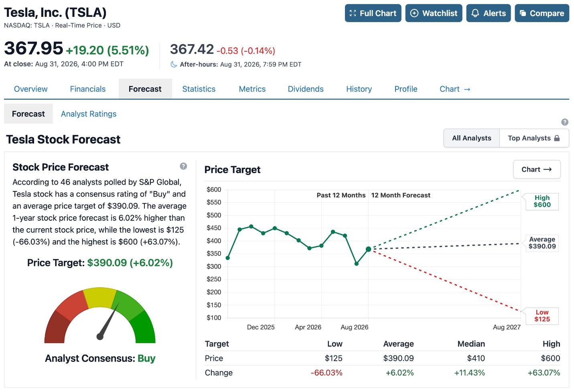Click the +63.07% change cell

click(x=544, y=373)
